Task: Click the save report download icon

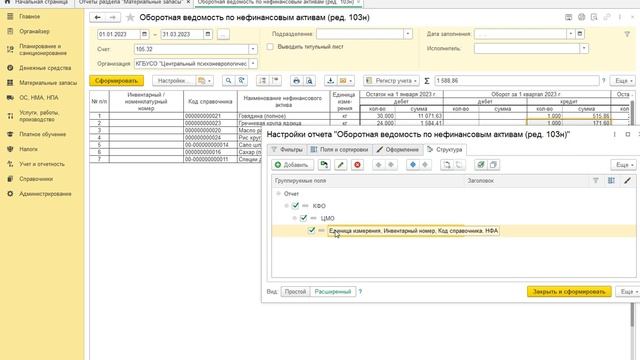Action: [x=330, y=81]
